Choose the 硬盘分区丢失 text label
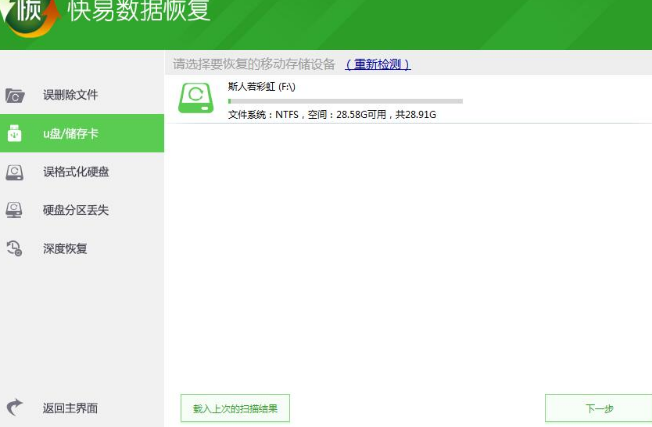Image resolution: width=652 pixels, height=427 pixels. [x=76, y=210]
